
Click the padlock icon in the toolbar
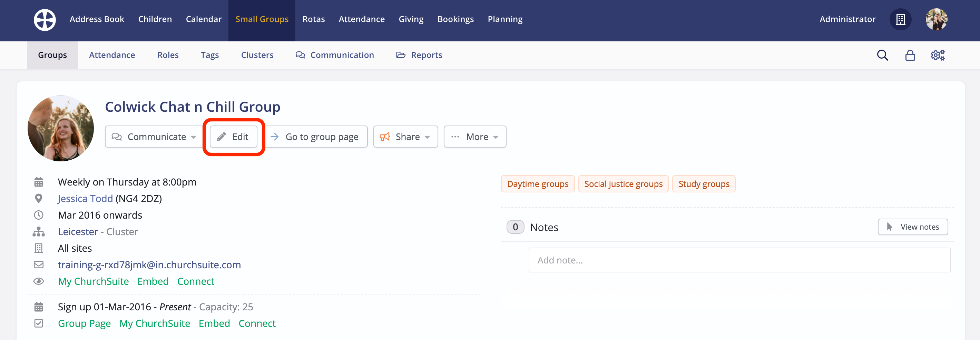tap(910, 55)
